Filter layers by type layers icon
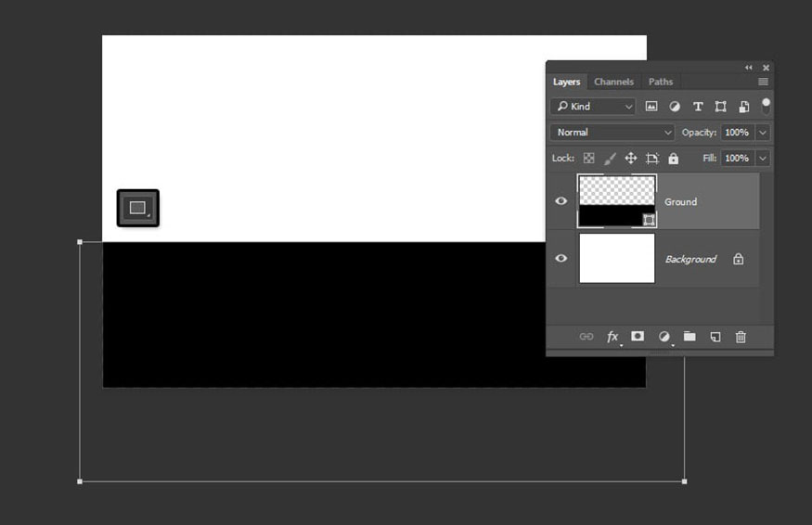 (x=698, y=106)
